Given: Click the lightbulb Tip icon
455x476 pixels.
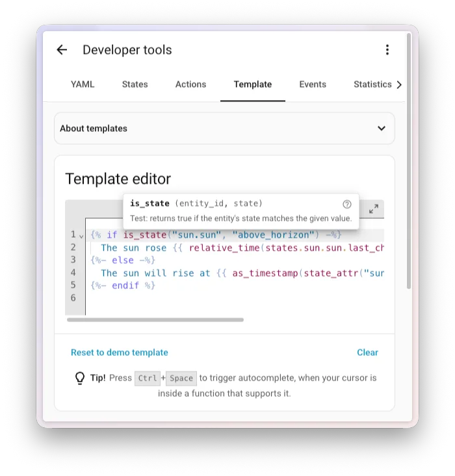Looking at the screenshot, I should (x=80, y=378).
